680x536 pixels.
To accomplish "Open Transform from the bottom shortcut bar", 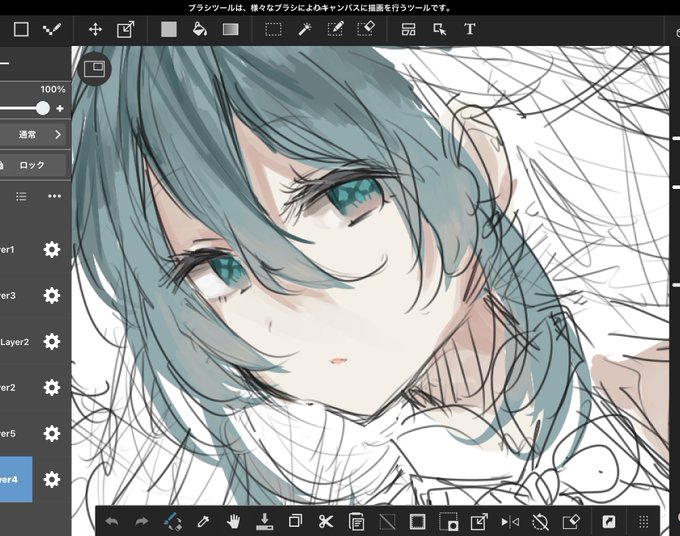I will point(479,522).
